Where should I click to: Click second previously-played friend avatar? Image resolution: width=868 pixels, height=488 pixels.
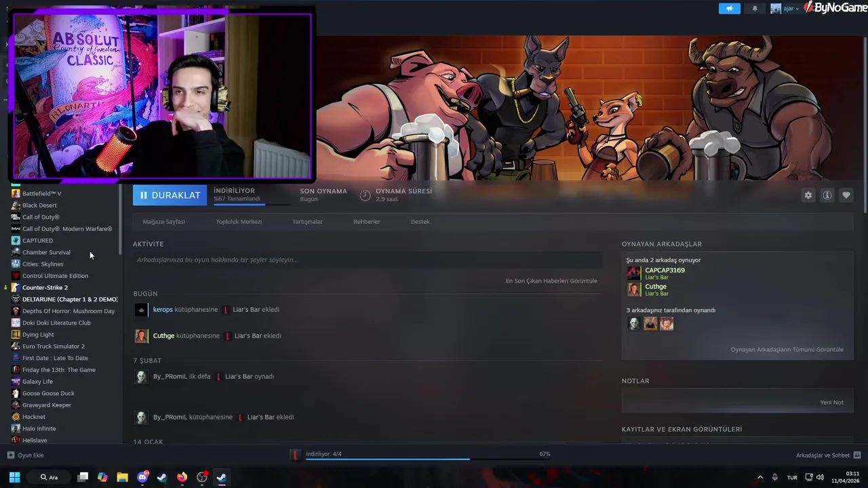pos(650,324)
